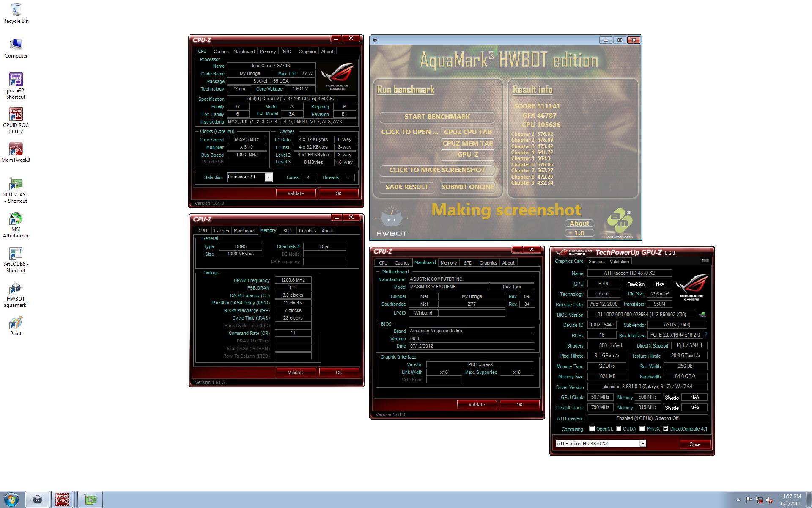Click OK in Memory CPU-Z window
The image size is (812, 508).
339,373
